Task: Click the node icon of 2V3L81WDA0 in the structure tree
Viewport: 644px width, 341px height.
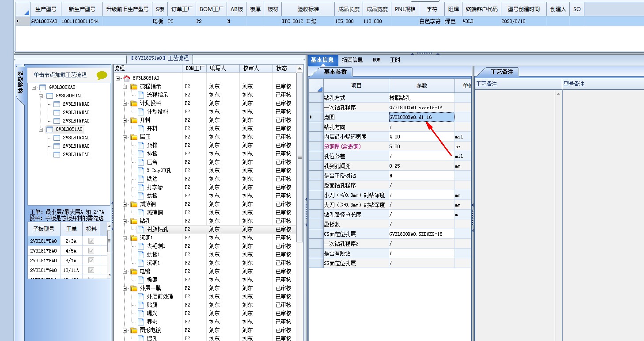Action: pyautogui.click(x=57, y=104)
